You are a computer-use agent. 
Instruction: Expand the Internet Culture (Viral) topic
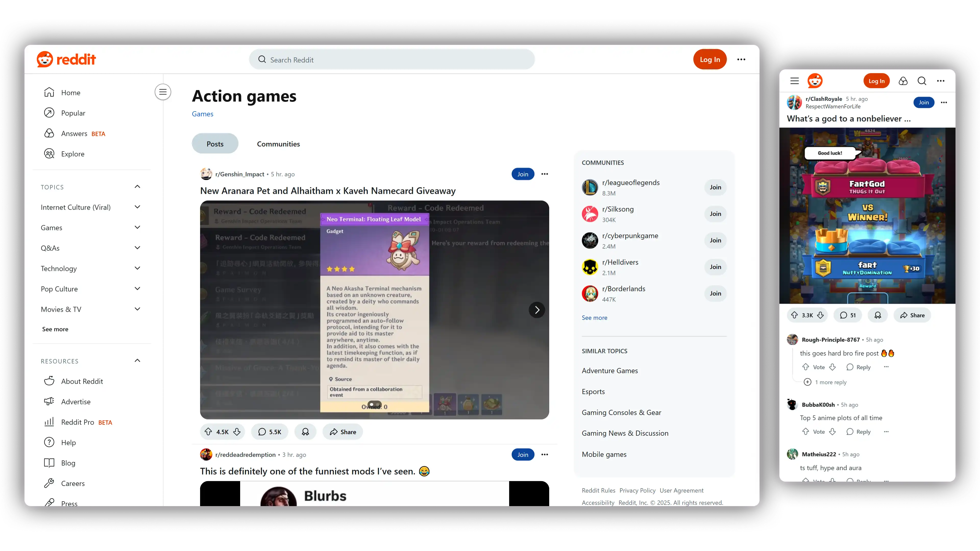tap(137, 207)
